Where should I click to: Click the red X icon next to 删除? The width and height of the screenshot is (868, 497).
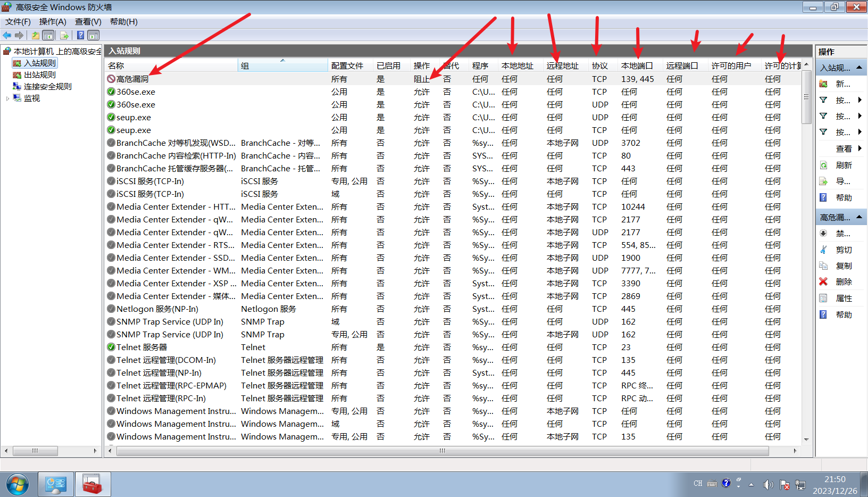823,281
